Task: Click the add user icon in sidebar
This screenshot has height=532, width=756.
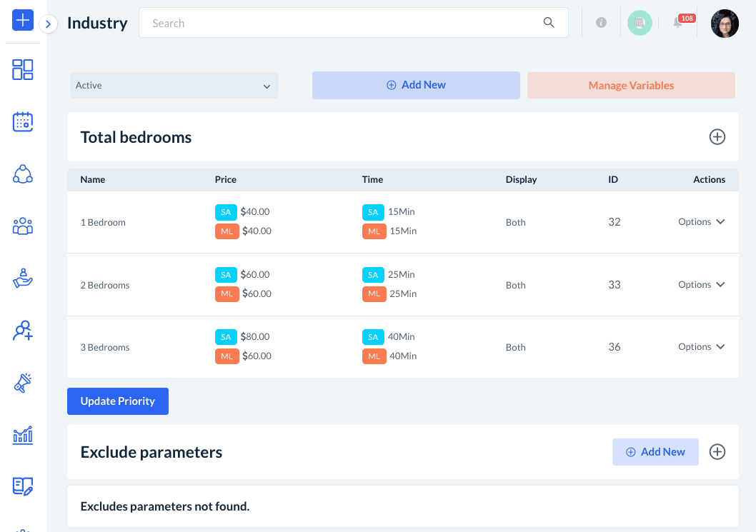Action: coord(23,331)
